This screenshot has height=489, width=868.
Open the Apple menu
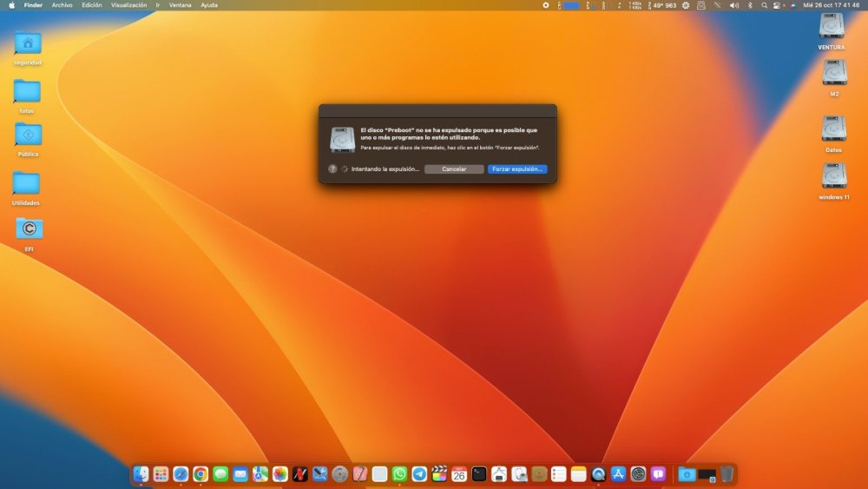pos(11,5)
